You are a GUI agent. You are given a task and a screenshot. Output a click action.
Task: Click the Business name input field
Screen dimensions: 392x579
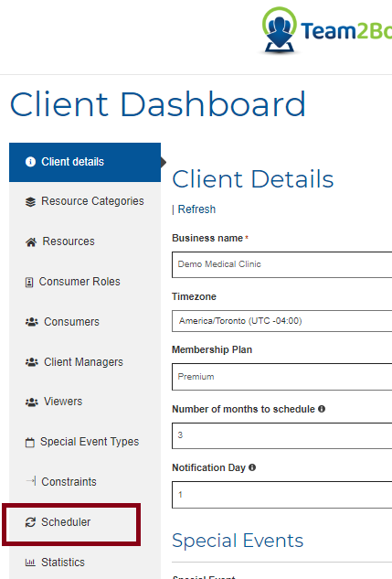[x=282, y=264]
